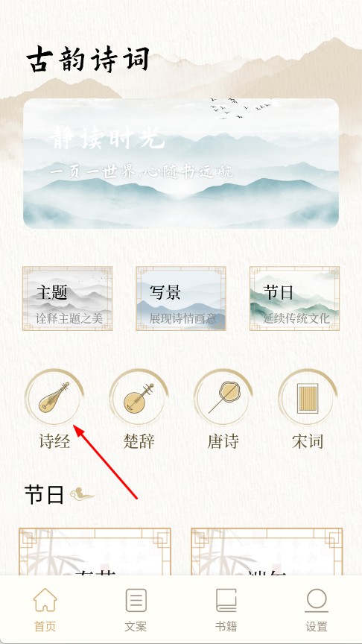The image size is (362, 644).
Task: Tap the 节日 section heading
Action: coord(45,494)
